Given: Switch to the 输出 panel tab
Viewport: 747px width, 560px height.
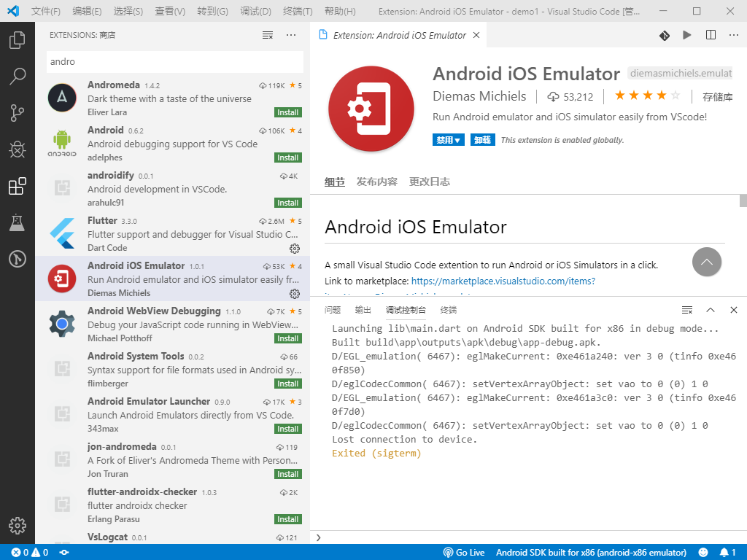Looking at the screenshot, I should pos(363,310).
